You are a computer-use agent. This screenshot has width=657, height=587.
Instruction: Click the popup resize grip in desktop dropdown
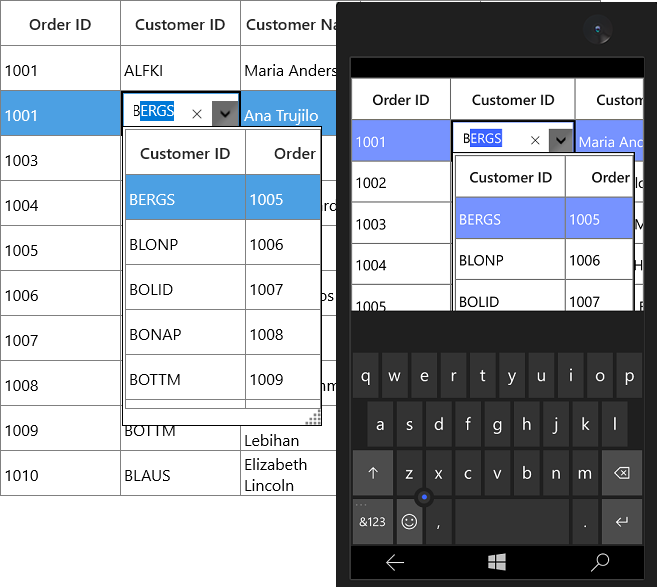tap(314, 418)
